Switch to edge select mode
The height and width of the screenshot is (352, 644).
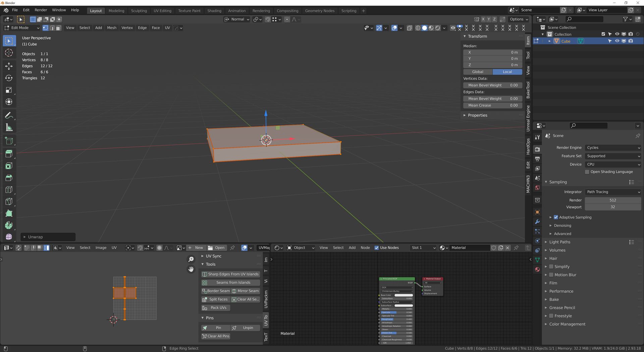pos(52,28)
